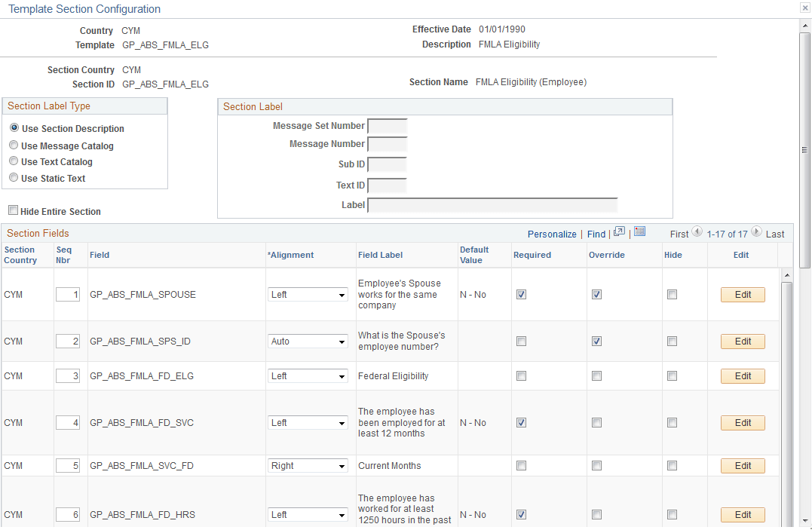Image resolution: width=812 pixels, height=530 pixels.
Task: Click the Seq Nbr column header
Action: point(63,255)
